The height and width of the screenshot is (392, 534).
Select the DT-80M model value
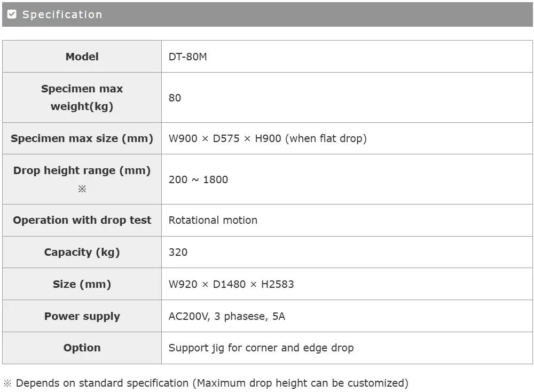click(187, 57)
